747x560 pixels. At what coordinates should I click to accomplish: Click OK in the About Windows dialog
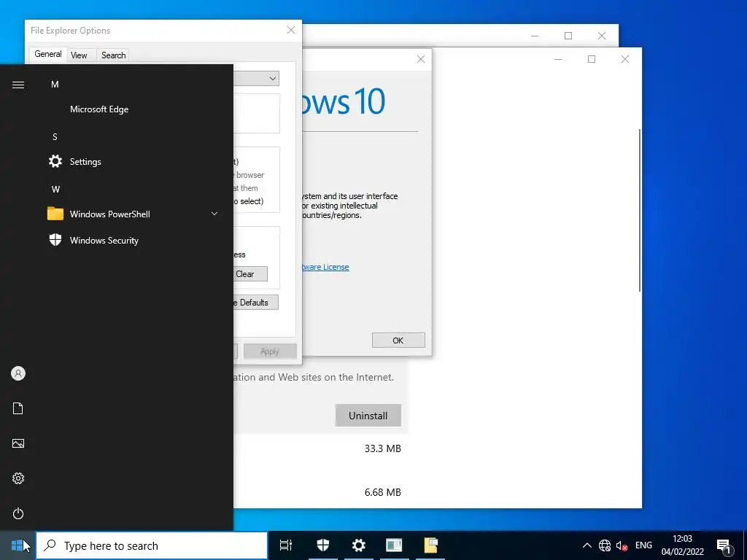click(398, 341)
